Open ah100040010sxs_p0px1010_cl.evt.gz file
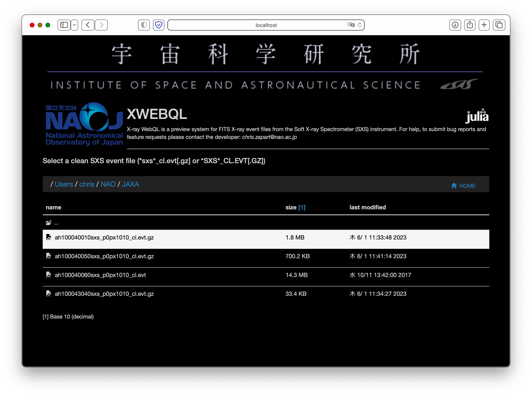The height and width of the screenshot is (396, 532). click(104, 237)
